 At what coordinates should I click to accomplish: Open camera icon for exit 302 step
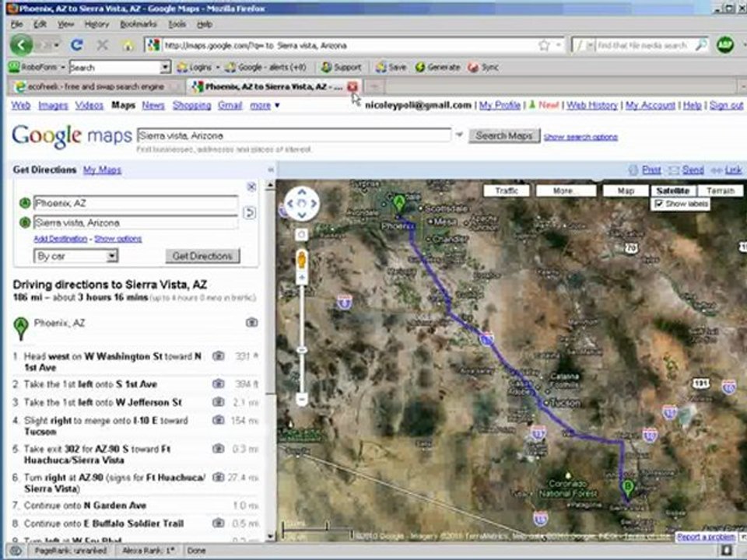pos(218,449)
